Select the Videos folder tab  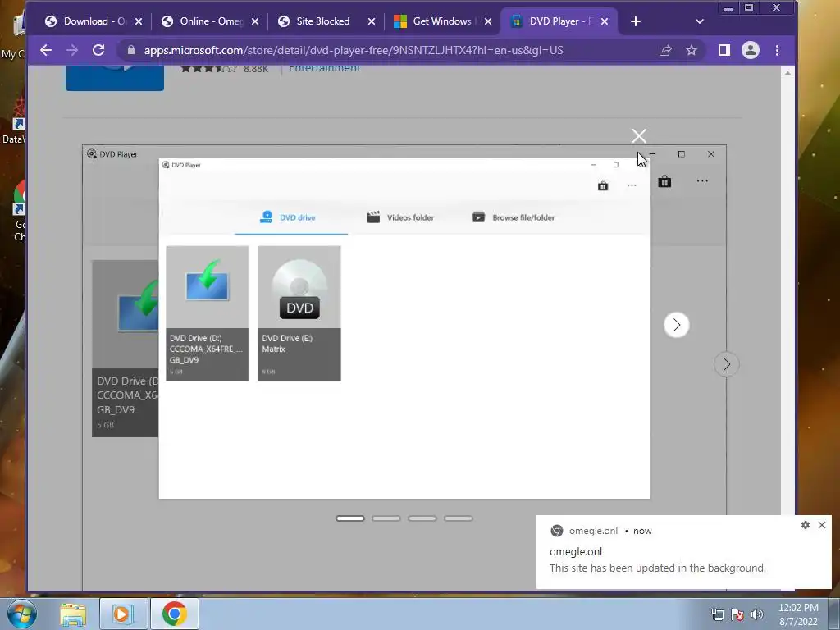click(400, 217)
